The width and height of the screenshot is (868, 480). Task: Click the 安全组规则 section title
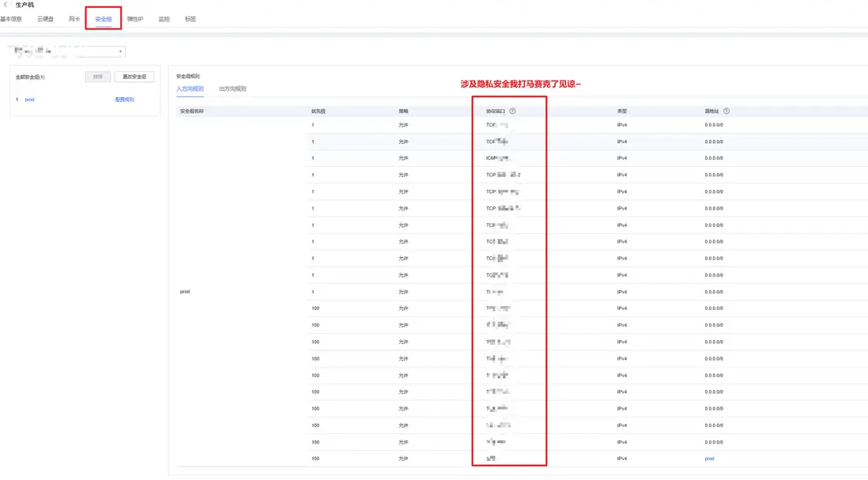coord(187,77)
